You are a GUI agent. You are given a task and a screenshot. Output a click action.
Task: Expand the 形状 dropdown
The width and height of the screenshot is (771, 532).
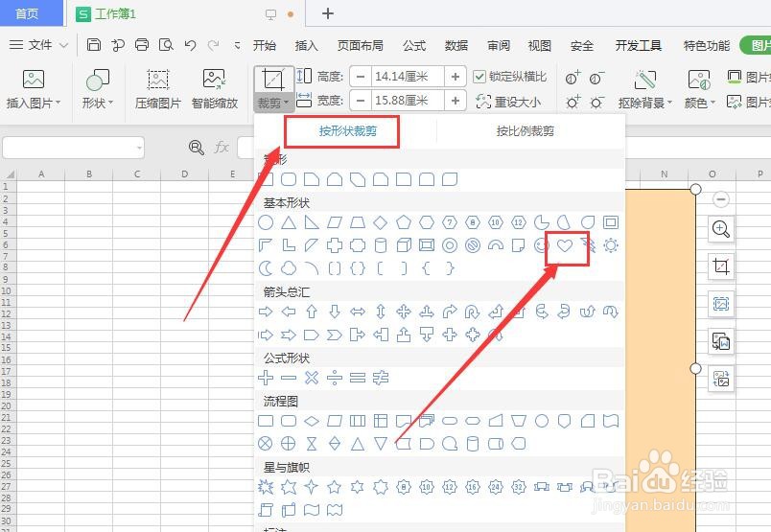tap(110, 103)
